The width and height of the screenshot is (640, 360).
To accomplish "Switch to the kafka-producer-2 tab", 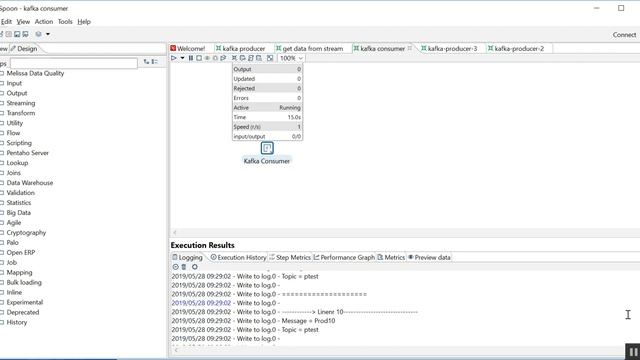I will [516, 49].
